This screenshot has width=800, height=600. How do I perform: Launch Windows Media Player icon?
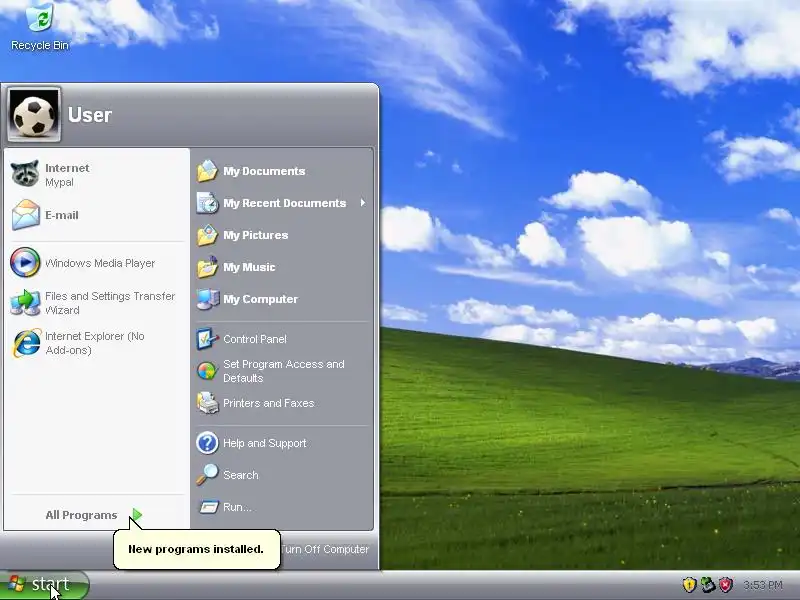(25, 263)
